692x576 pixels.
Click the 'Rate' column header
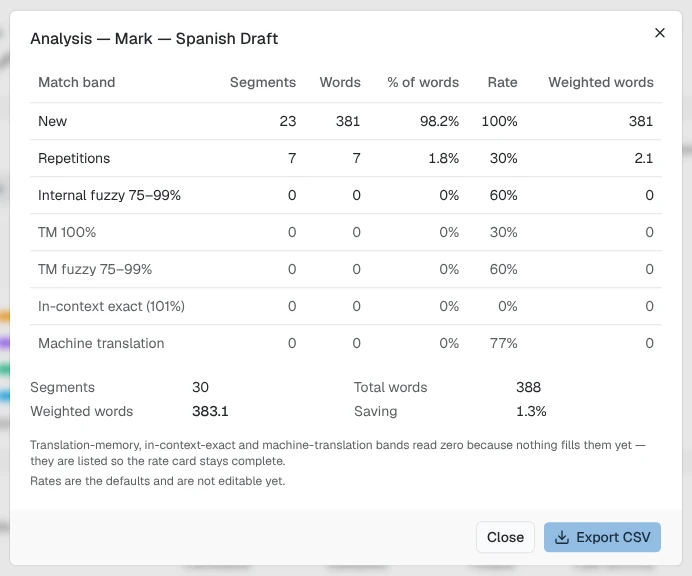point(502,83)
